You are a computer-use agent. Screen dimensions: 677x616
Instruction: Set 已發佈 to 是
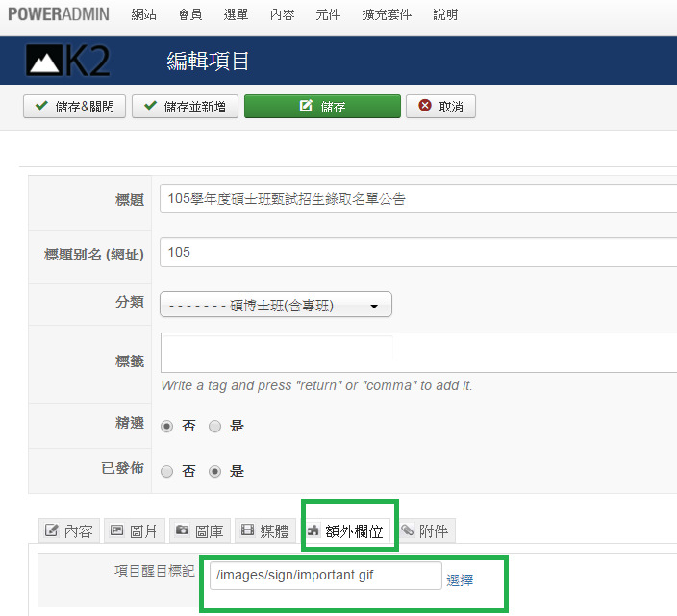(215, 472)
